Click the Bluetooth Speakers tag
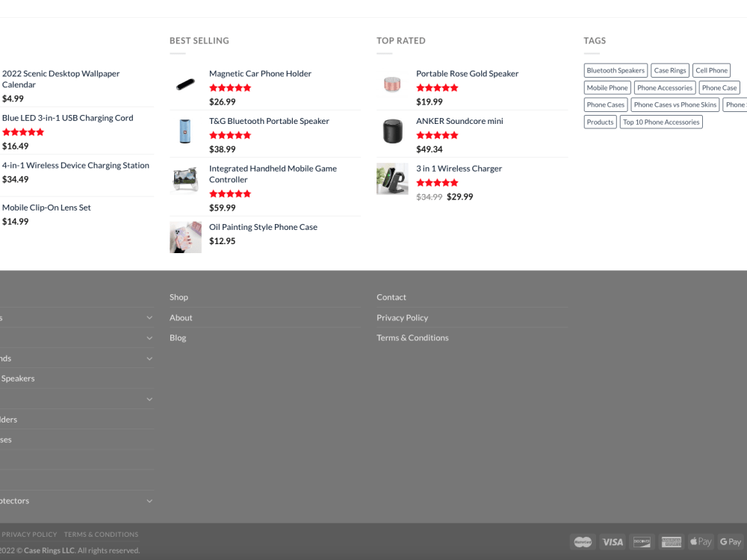The width and height of the screenshot is (747, 560). [616, 69]
